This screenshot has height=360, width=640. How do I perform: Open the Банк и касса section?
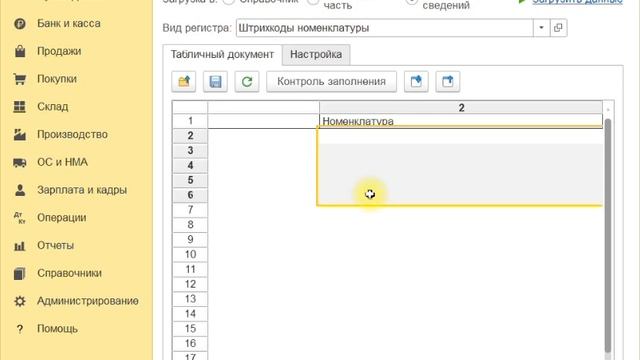(69, 23)
